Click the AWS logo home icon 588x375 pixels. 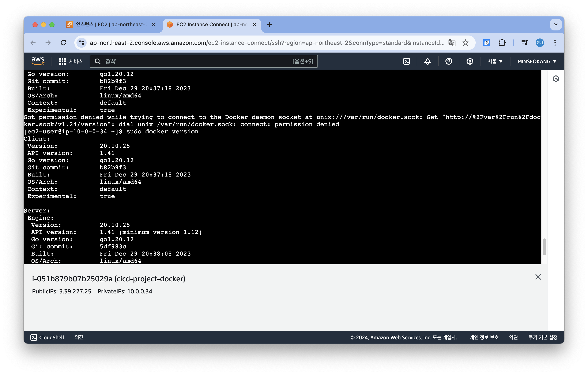click(38, 61)
